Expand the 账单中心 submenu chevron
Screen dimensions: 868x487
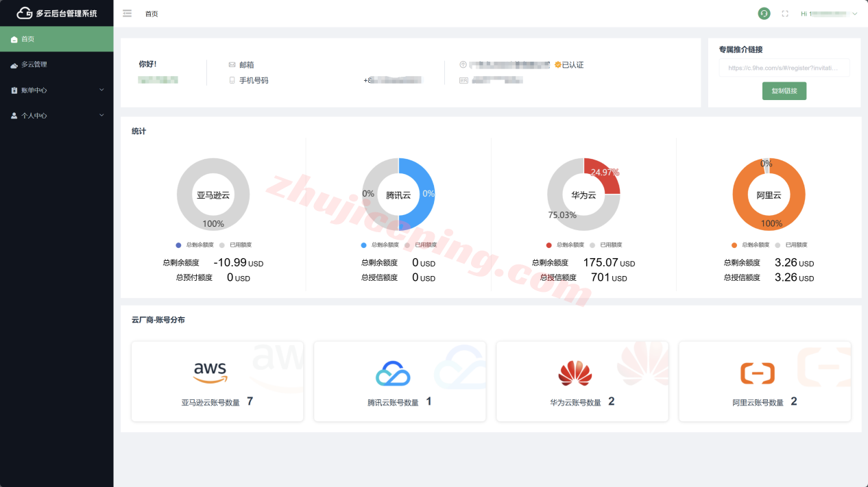[x=101, y=90]
